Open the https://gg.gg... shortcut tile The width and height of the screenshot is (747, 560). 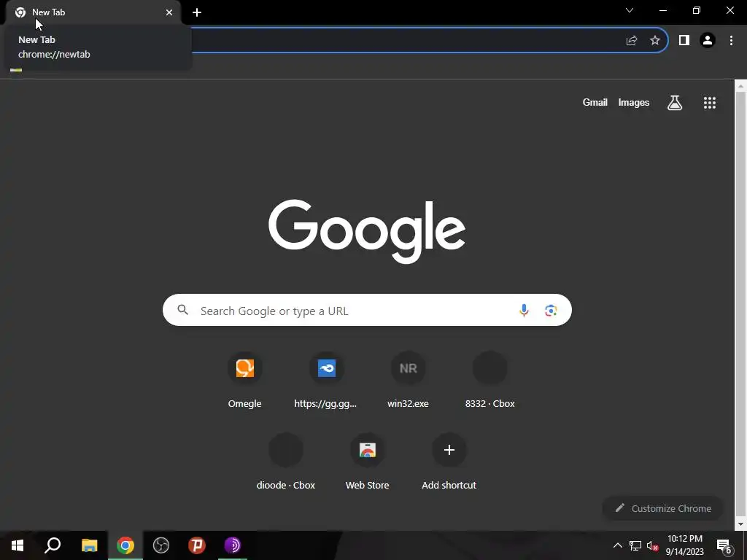click(x=326, y=381)
